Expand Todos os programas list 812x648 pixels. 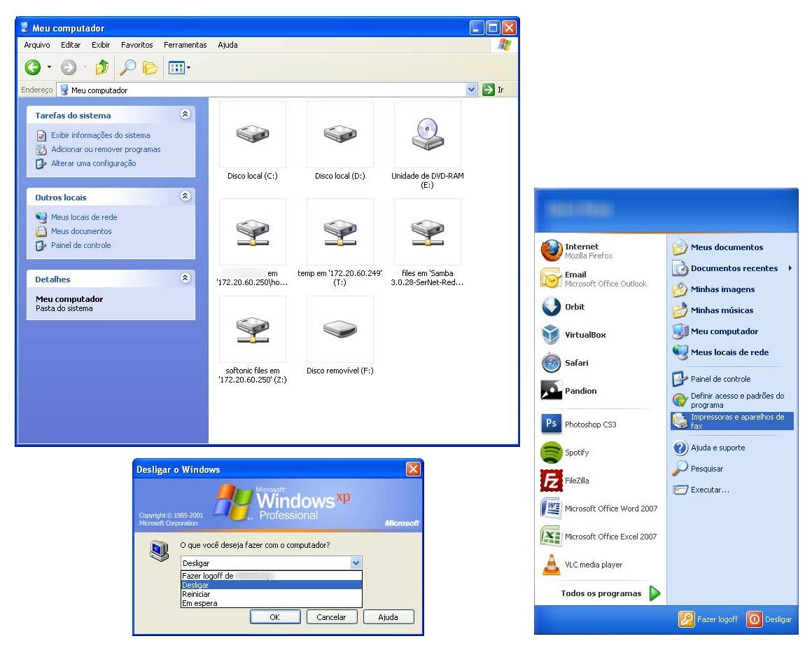tap(610, 593)
